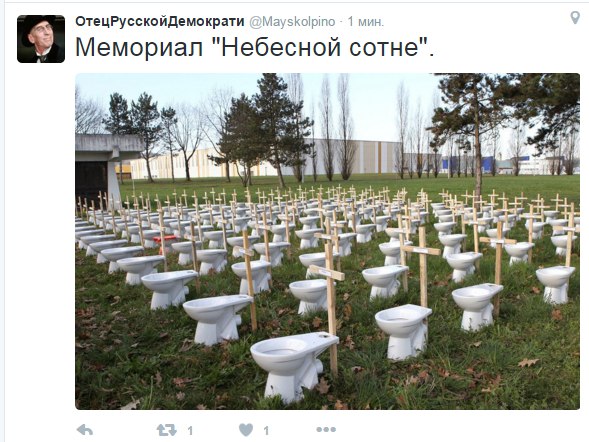Enlarge the attached photo of toilets and crosses

(x=328, y=241)
